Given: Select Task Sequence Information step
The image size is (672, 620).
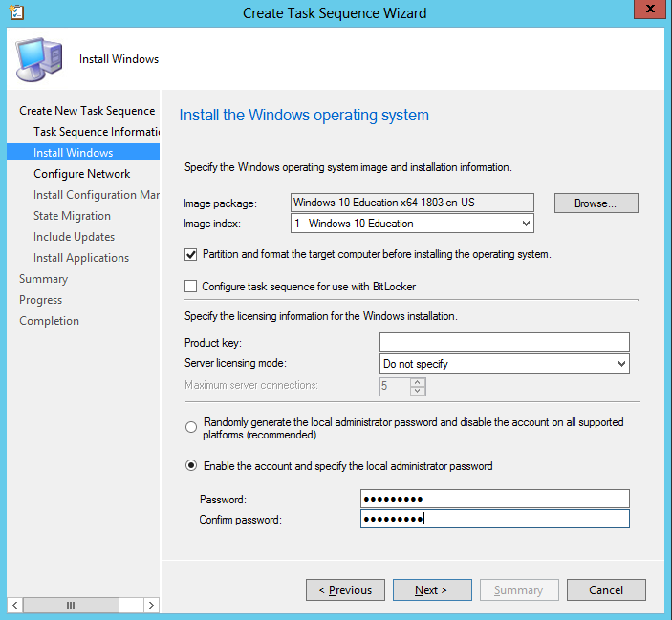Looking at the screenshot, I should (97, 132).
